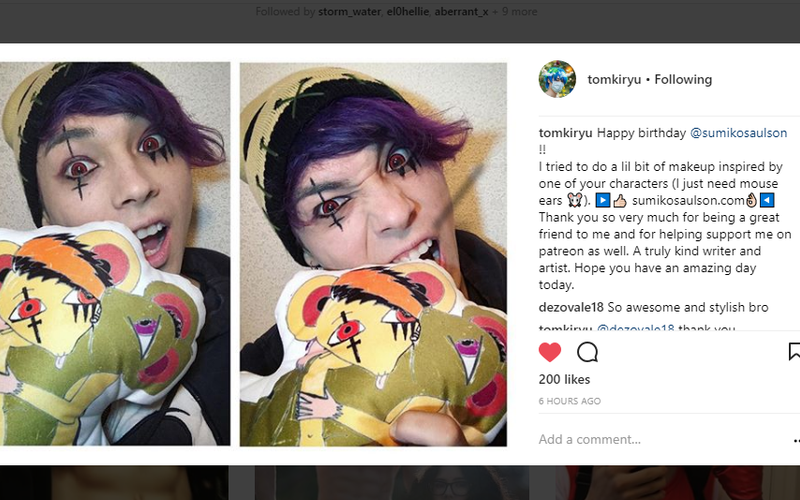
Task: Click the right selfie photo biting plush
Action: [373, 254]
